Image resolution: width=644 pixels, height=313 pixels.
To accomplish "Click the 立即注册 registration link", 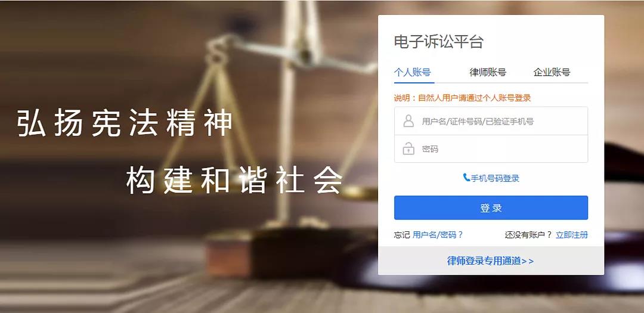I will coord(572,235).
